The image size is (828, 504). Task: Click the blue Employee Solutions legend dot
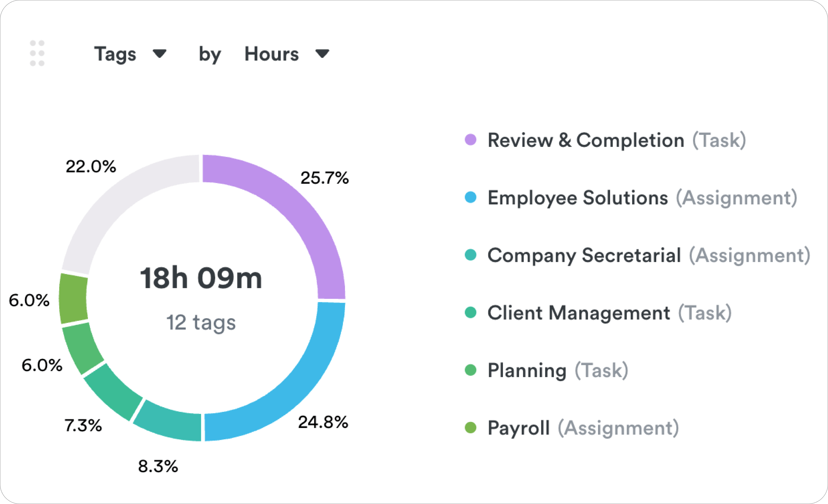click(x=470, y=197)
